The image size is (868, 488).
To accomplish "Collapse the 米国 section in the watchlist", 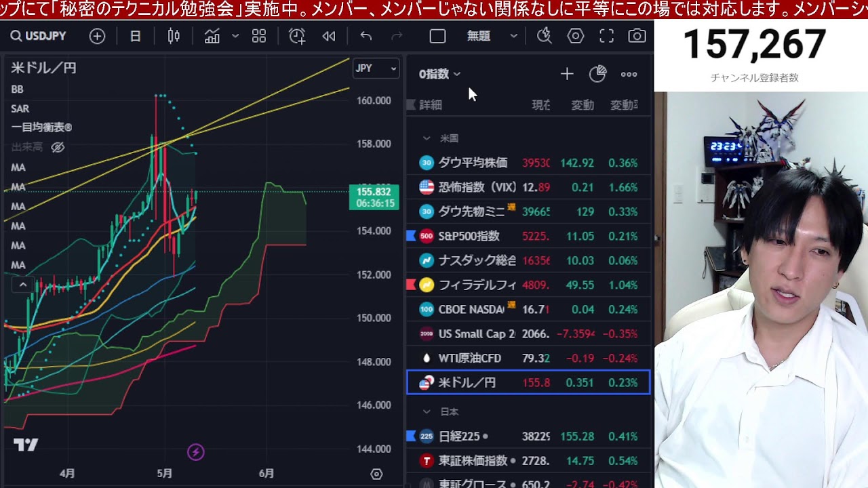I will tap(427, 138).
